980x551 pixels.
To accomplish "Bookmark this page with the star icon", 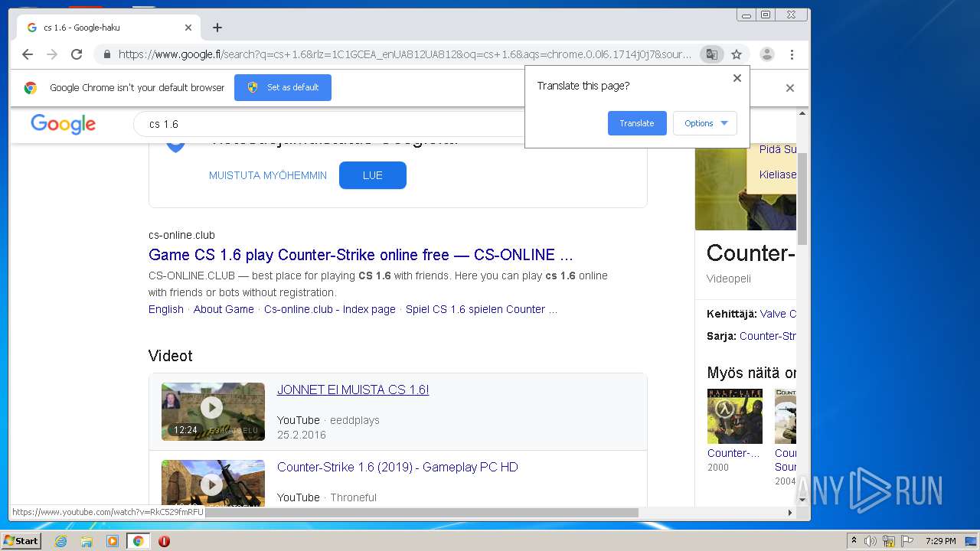I will [737, 54].
